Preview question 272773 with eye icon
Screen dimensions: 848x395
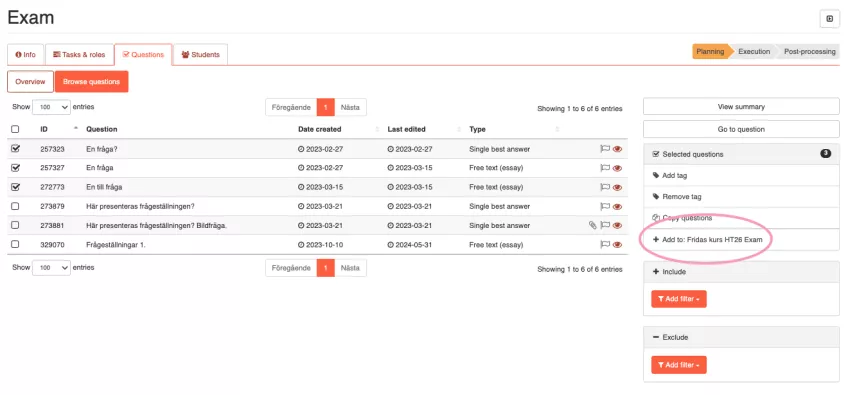coord(617,187)
